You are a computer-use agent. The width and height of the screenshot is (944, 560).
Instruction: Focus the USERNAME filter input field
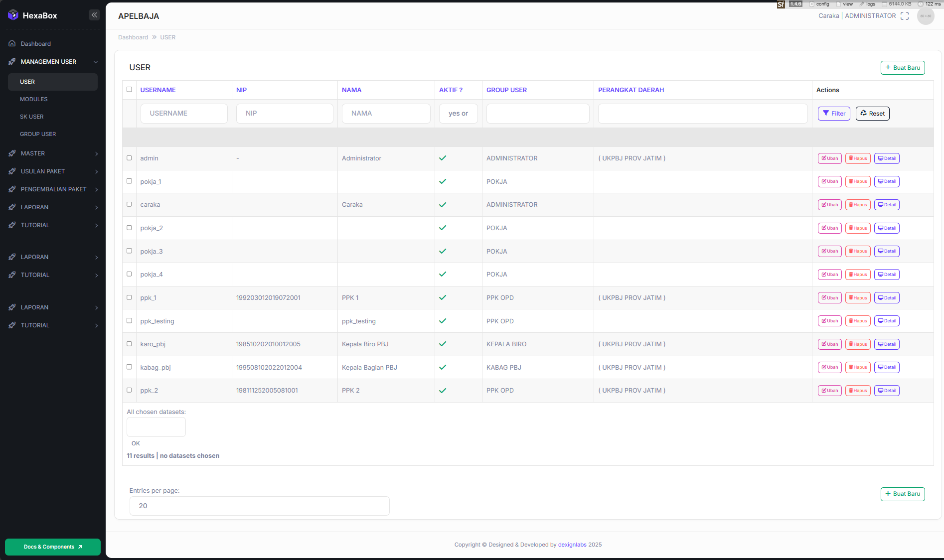184,114
